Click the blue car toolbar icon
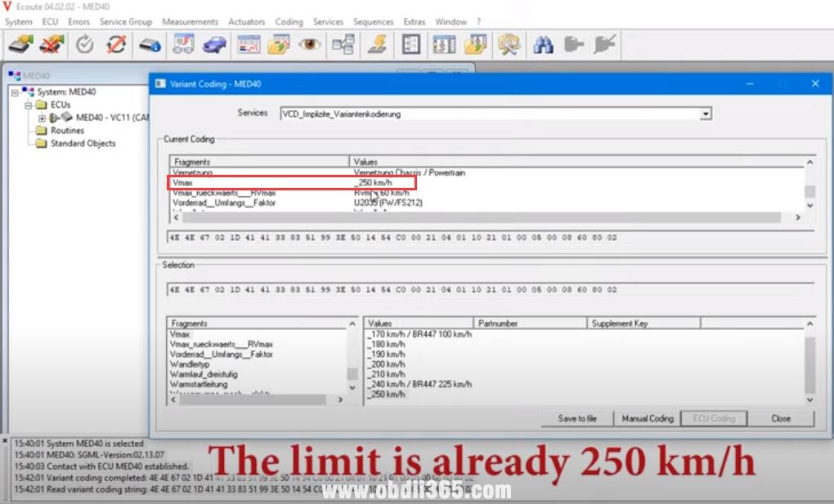Viewport: 834px width, 504px height. 214,45
